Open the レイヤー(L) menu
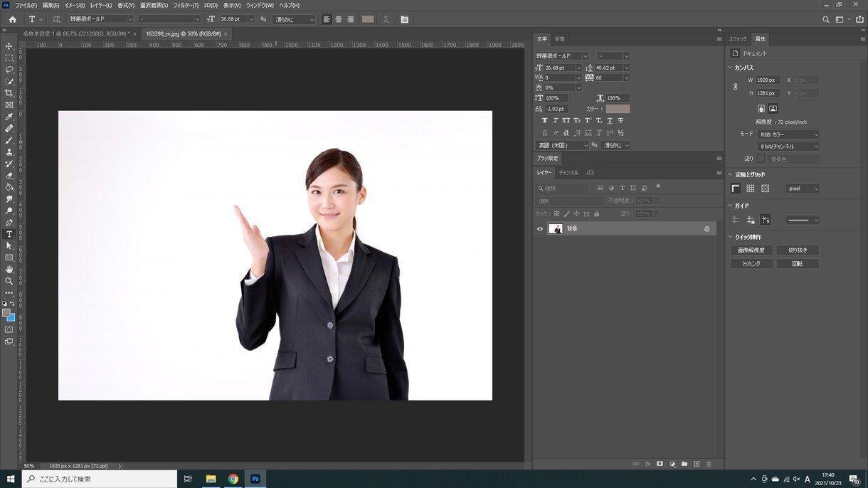Image resolution: width=868 pixels, height=488 pixels. (100, 5)
